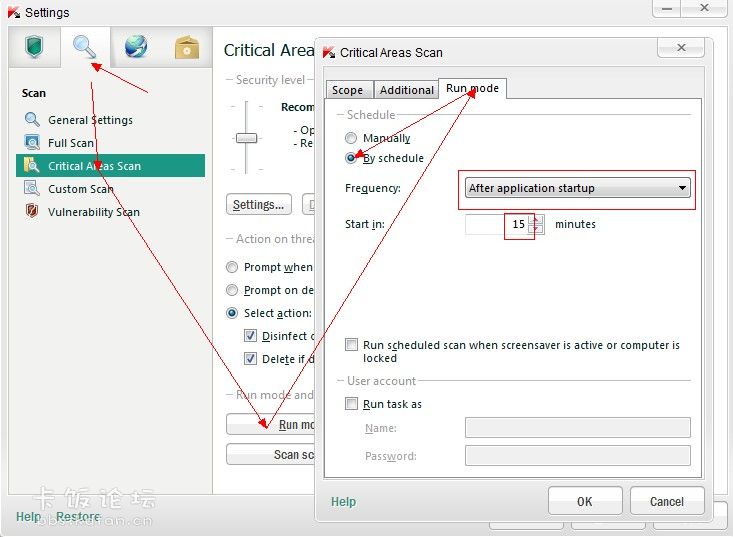Select Critical Areas Scan entry
Viewport: 733px width, 537px height.
pyautogui.click(x=110, y=166)
